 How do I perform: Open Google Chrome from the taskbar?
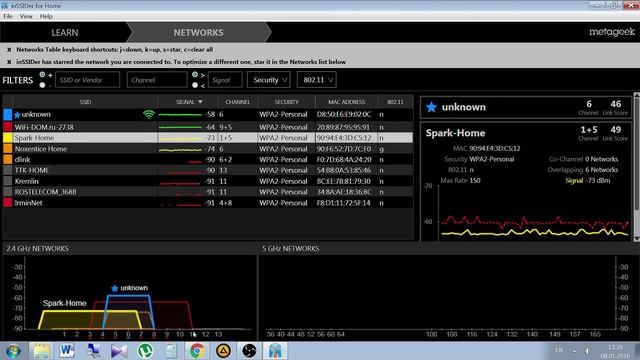(197, 351)
